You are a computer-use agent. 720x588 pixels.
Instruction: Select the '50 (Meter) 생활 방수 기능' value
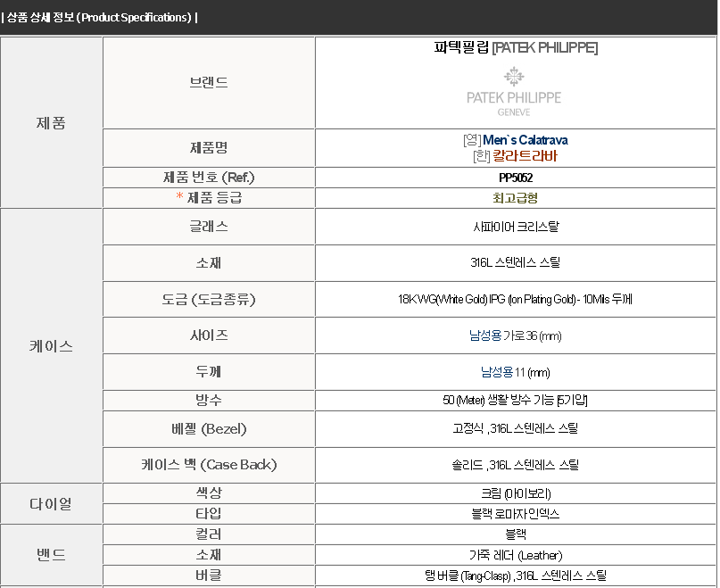(x=515, y=400)
